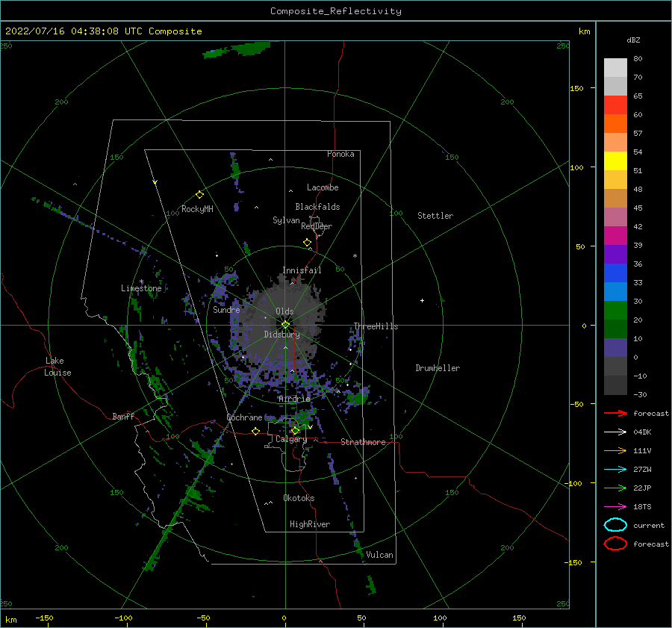Click the current legend text

[649, 525]
